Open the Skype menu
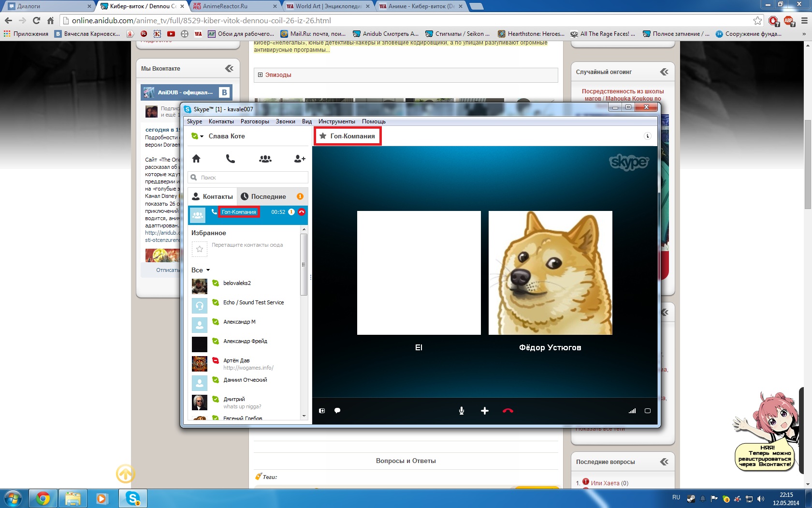 pos(194,121)
